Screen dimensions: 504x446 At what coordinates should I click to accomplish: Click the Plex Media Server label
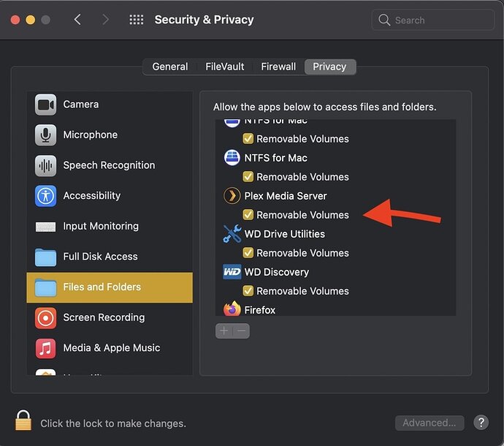click(286, 196)
